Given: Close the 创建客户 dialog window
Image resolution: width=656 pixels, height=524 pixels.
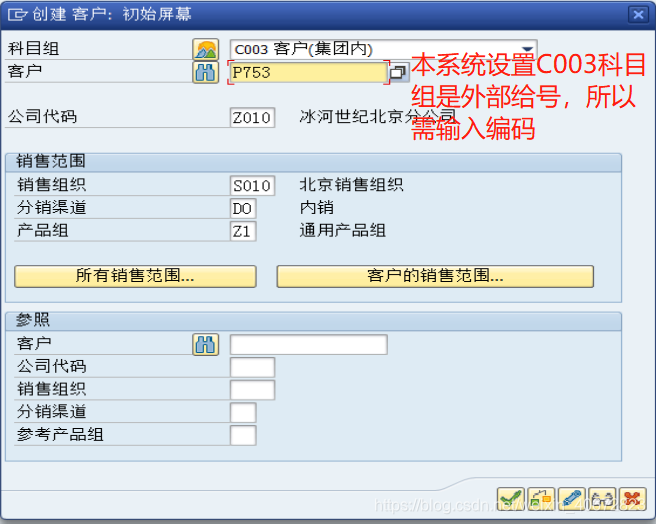Looking at the screenshot, I should tap(638, 15).
